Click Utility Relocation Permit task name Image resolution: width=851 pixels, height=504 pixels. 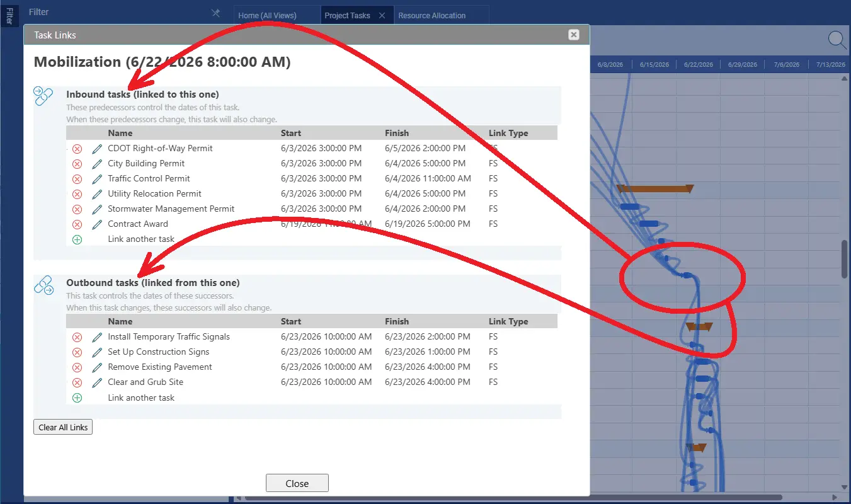pyautogui.click(x=155, y=193)
